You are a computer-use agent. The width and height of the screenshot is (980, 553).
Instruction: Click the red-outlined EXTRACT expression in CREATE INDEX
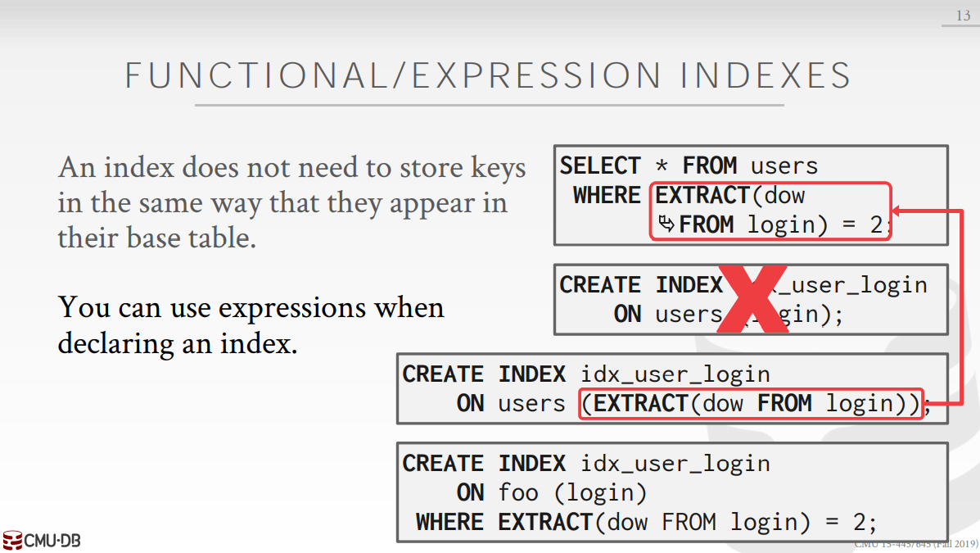click(751, 403)
